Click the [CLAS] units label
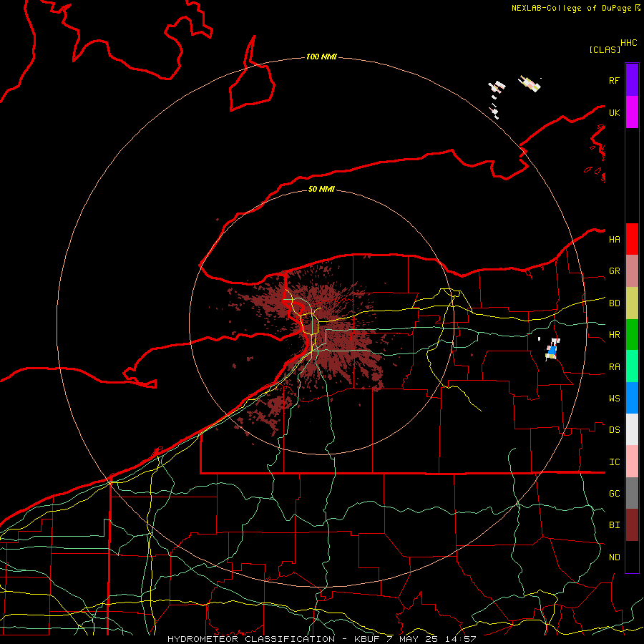Viewport: 644px width, 644px height. (x=605, y=49)
